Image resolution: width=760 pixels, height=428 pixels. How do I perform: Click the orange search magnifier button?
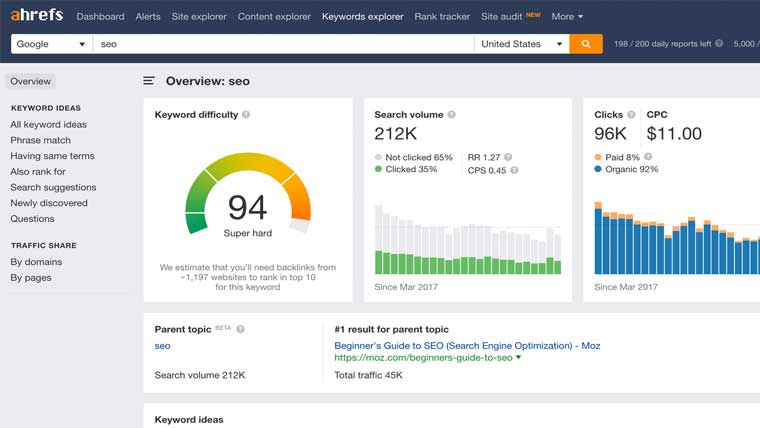click(x=586, y=44)
